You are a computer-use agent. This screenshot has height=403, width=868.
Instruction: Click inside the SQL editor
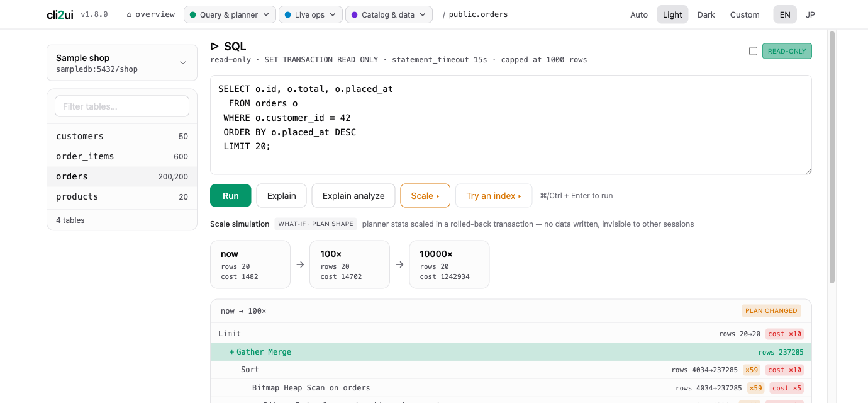click(x=511, y=125)
